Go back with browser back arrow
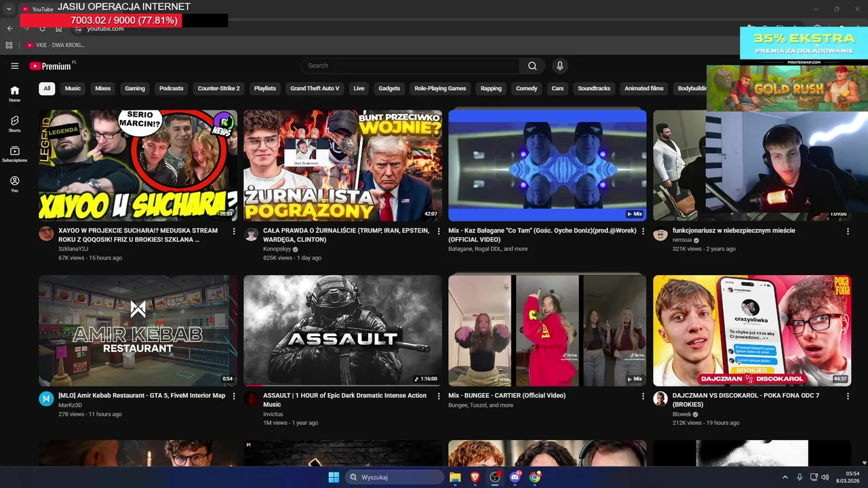The height and width of the screenshot is (488, 868). point(9,28)
